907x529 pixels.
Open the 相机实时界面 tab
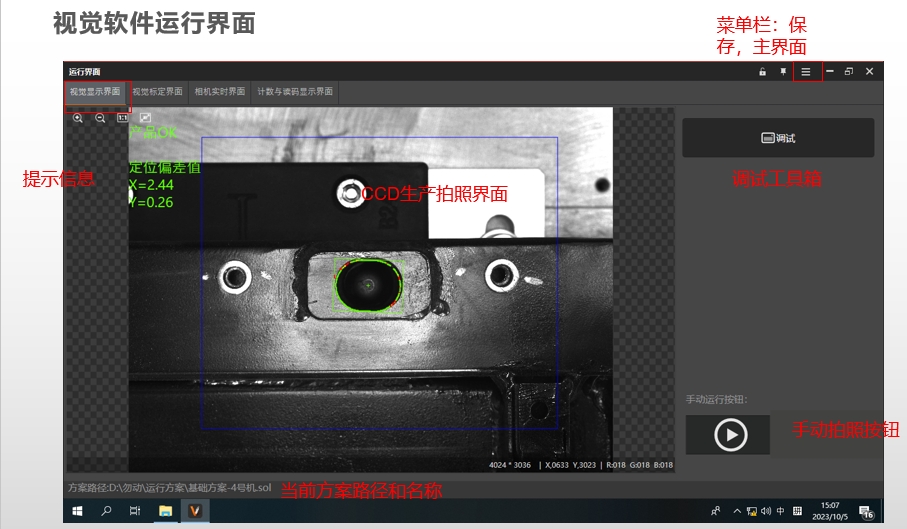tap(220, 91)
